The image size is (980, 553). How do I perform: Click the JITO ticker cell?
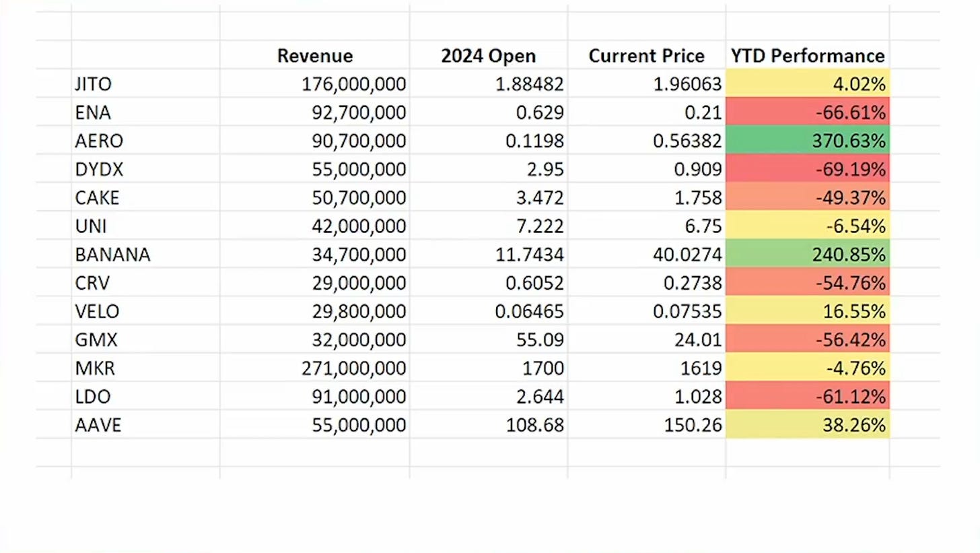(145, 84)
